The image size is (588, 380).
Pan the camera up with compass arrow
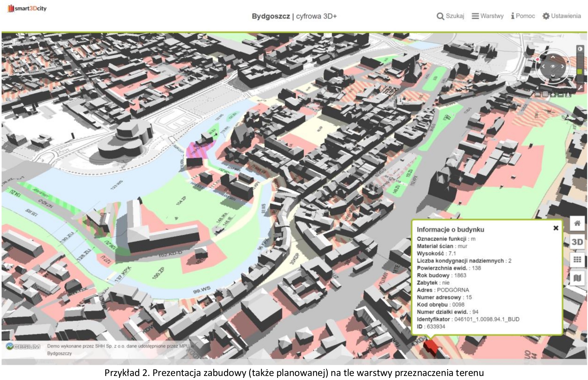tap(553, 57)
